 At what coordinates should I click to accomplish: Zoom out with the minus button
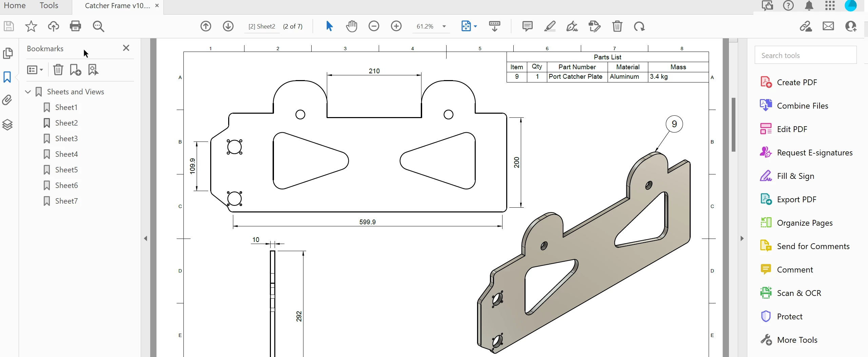pos(374,26)
